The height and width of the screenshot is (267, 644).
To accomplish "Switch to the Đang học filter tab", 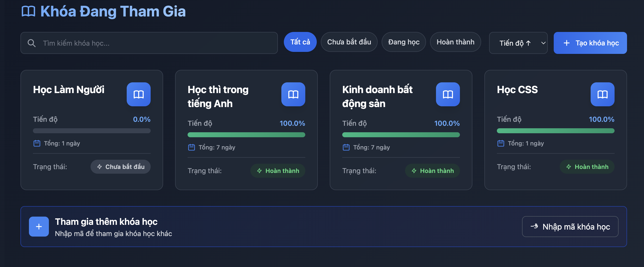I will 404,42.
